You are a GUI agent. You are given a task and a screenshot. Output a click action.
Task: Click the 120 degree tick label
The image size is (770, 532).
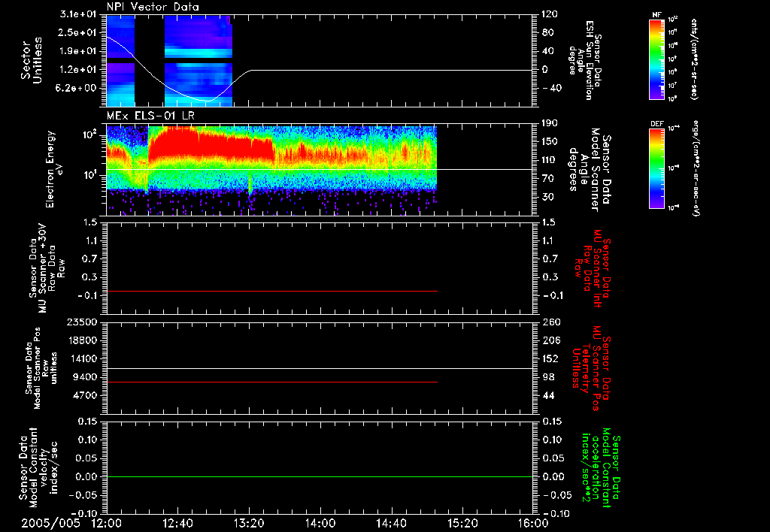[x=549, y=14]
